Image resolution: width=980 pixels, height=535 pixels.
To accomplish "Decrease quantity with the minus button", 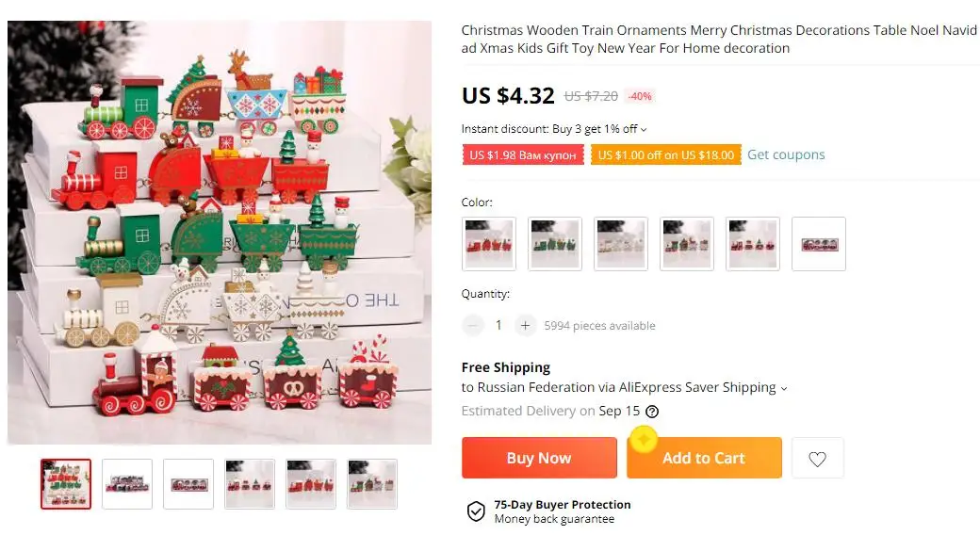I will [472, 325].
